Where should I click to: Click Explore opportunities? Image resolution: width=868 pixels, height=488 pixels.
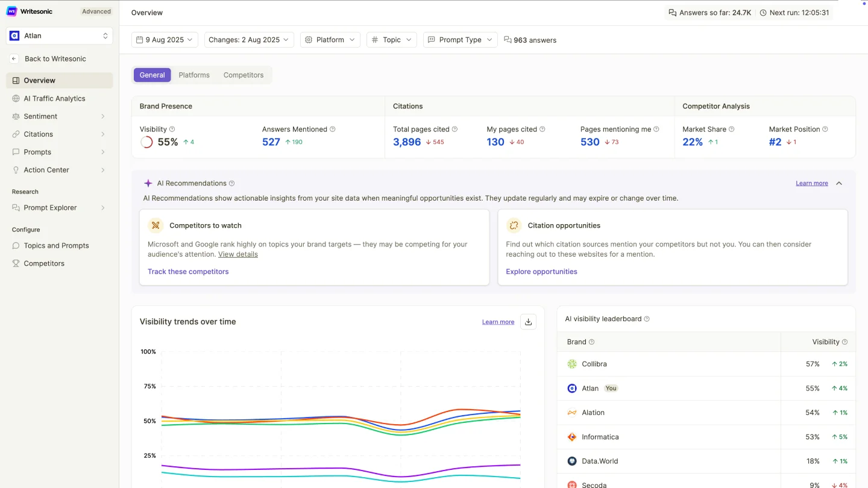tap(541, 272)
